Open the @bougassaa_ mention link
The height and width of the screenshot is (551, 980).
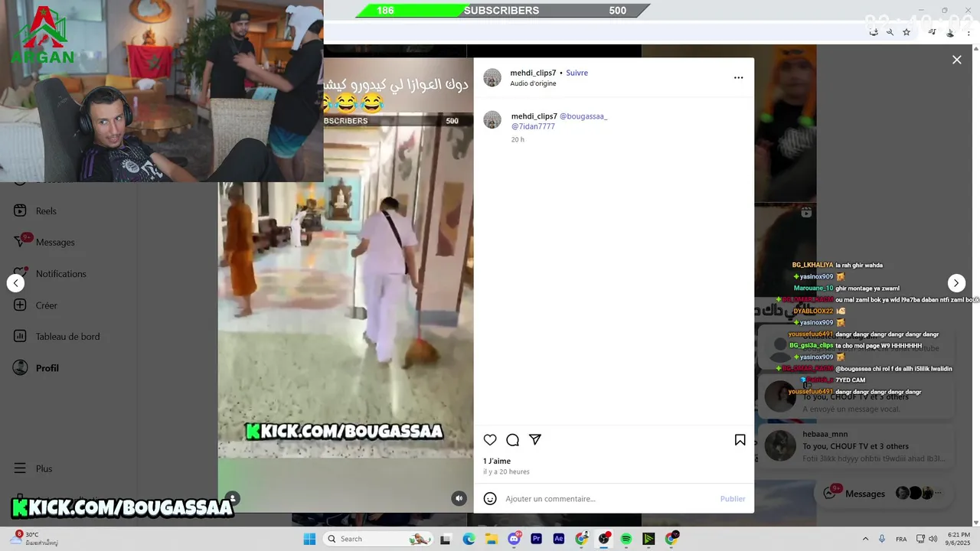(x=583, y=116)
